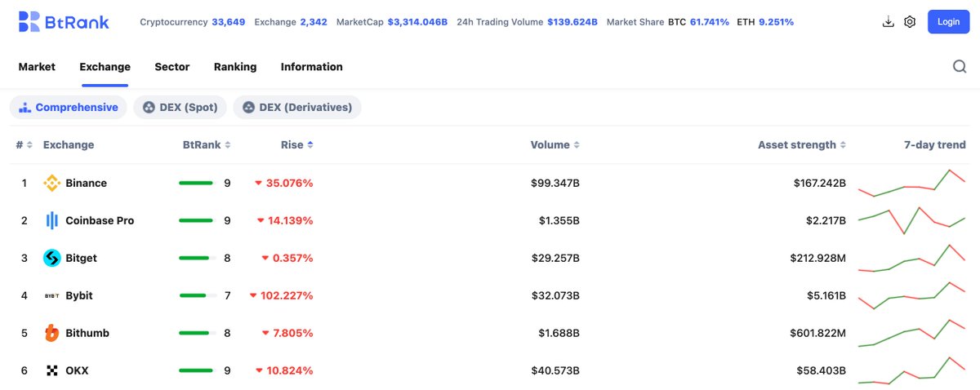Switch to DEX (Spot) filter

click(180, 107)
